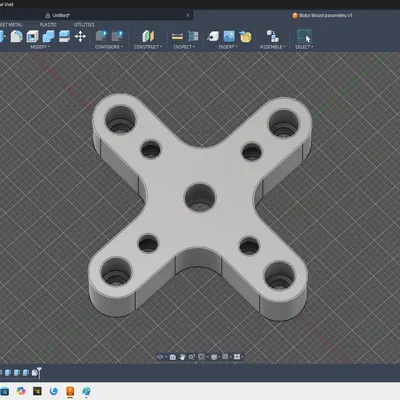Click the Insert Derive icon
400x400 pixels.
tap(213, 36)
